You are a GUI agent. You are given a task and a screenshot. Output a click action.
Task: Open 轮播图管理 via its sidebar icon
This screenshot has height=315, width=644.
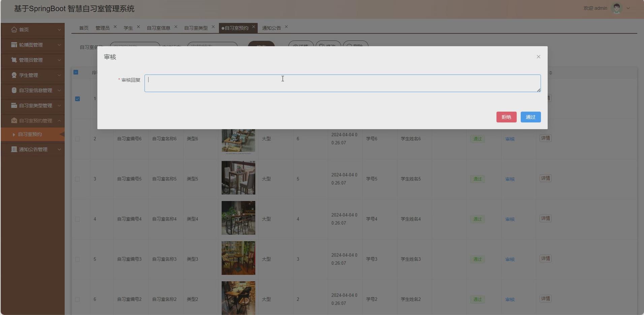[14, 45]
